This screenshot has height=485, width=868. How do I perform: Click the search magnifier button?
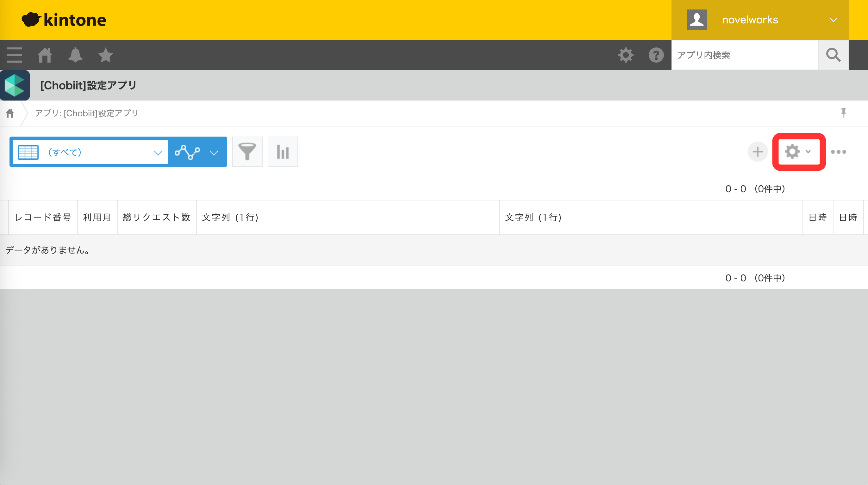coord(833,55)
